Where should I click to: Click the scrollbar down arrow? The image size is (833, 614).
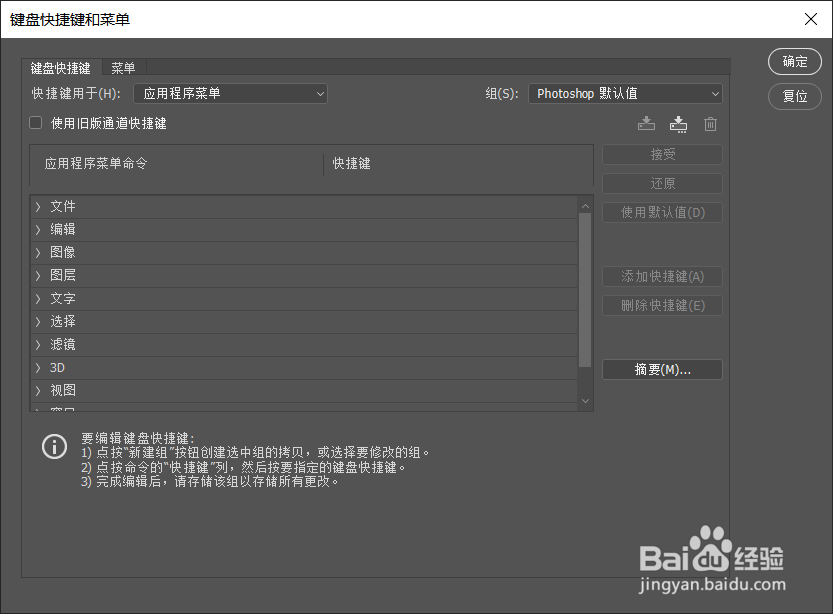[x=585, y=400]
